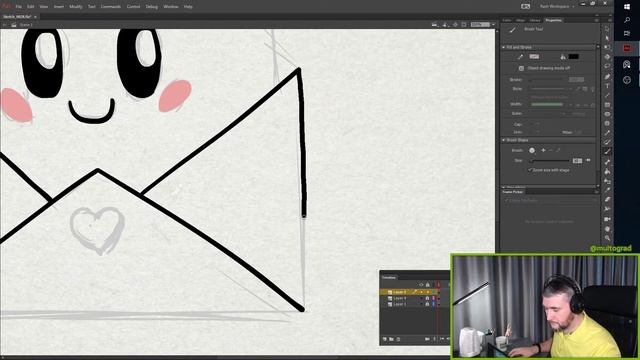Viewport: 640px width, 360px height.
Task: Click the Frame Picker panel tab
Action: pos(513,191)
